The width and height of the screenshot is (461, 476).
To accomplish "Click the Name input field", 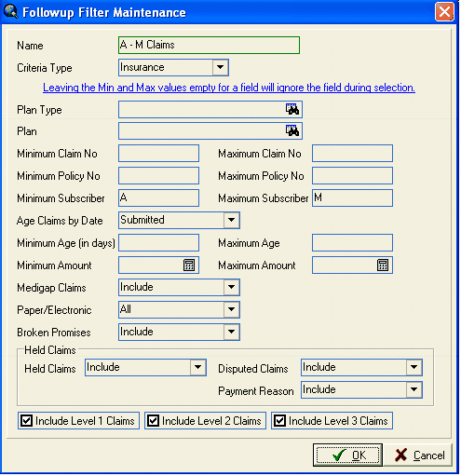I will (x=209, y=46).
